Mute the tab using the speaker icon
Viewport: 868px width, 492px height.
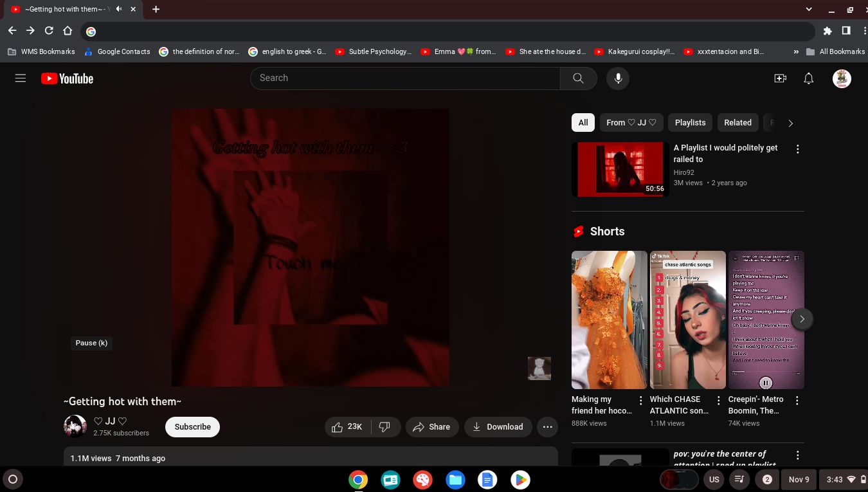tap(119, 9)
